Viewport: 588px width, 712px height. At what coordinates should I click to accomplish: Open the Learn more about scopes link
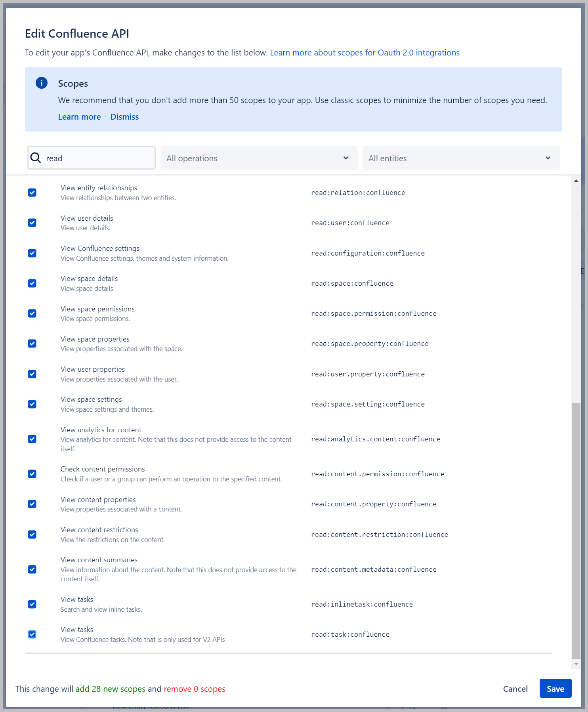(365, 53)
